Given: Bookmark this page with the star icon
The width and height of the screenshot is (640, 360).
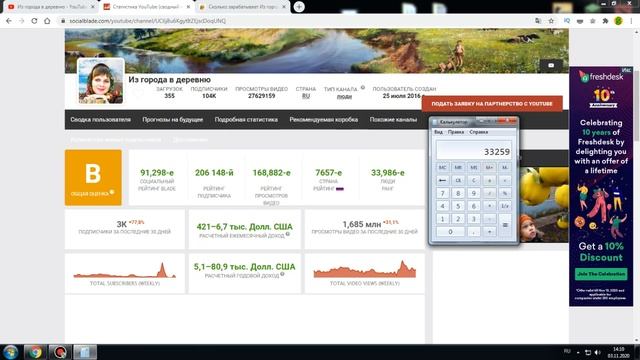Looking at the screenshot, I should (551, 21).
